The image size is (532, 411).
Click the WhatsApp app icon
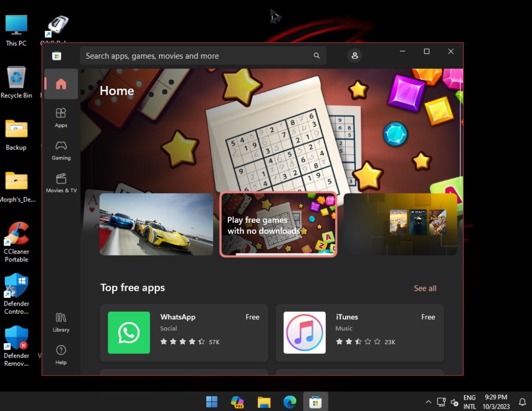129,333
